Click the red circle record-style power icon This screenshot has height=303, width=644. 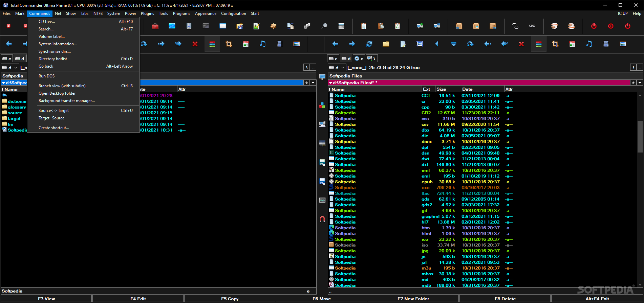(x=611, y=26)
